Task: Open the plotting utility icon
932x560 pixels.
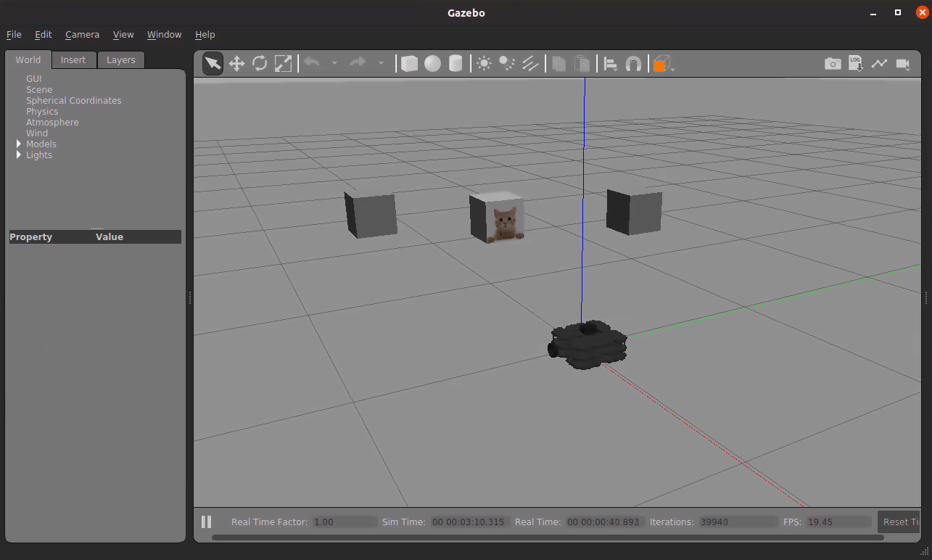Action: 879,63
